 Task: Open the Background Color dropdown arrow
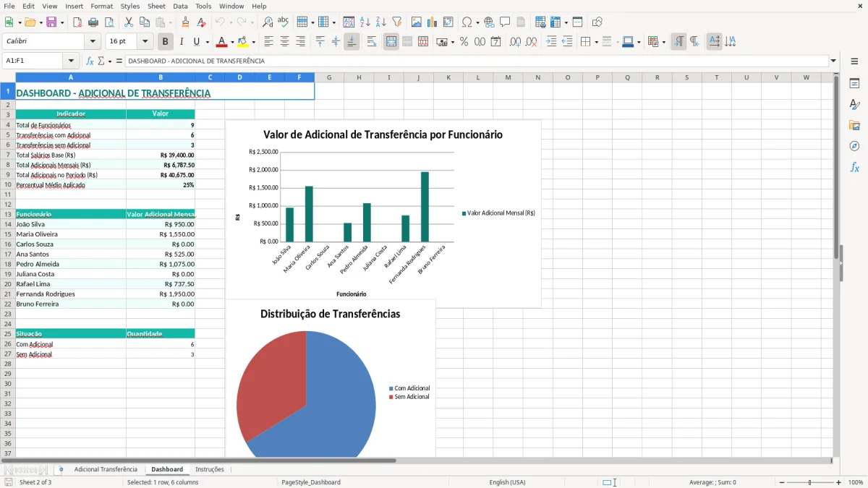(x=254, y=42)
